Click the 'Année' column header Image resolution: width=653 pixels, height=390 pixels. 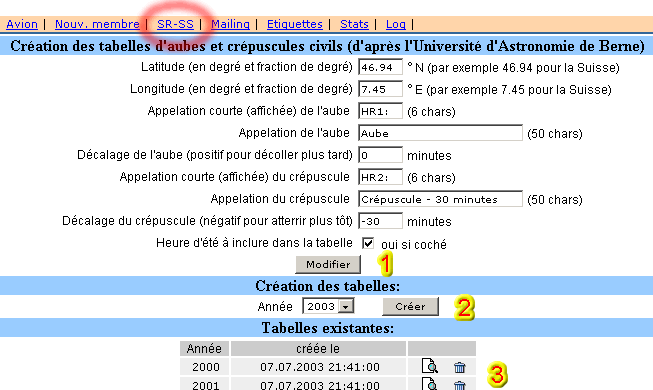204,348
